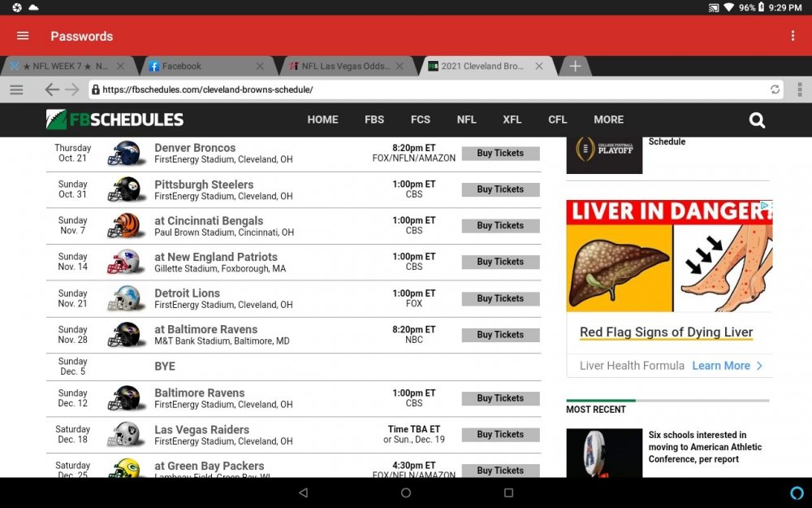Buy Tickets for Nov. 28 Ravens game

click(501, 336)
